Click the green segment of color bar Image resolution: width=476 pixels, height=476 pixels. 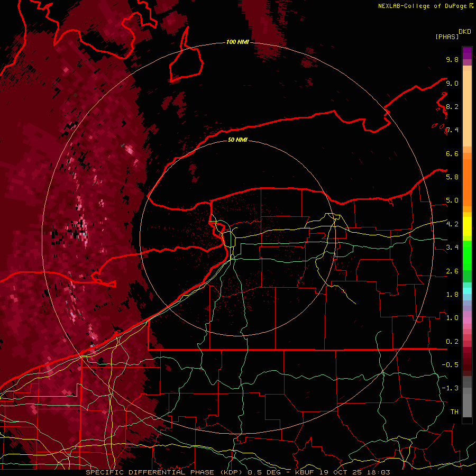point(467,255)
